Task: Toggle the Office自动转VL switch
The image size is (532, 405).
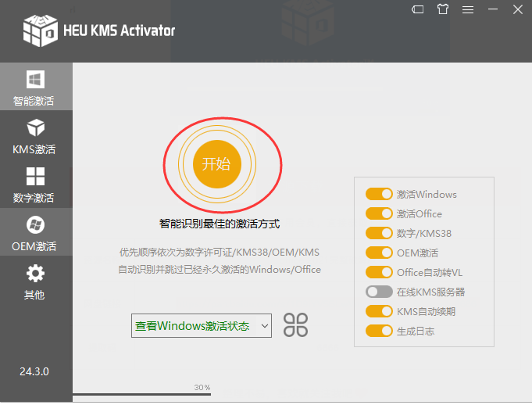Action: 379,272
